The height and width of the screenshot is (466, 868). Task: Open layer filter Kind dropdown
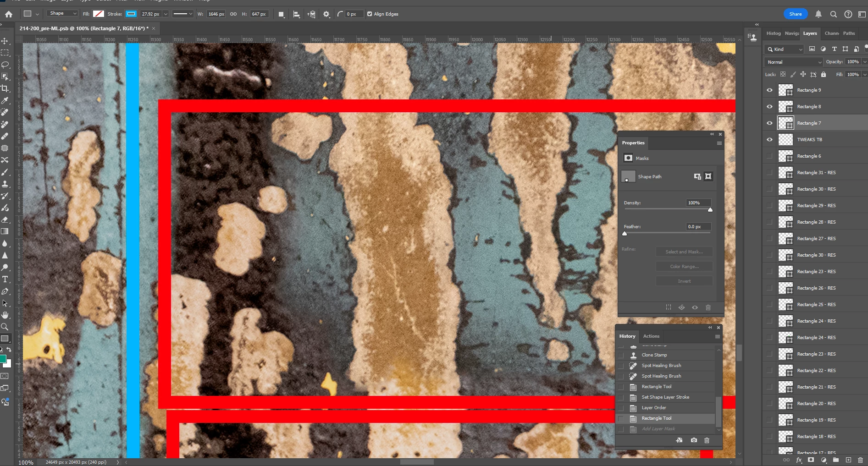point(784,49)
